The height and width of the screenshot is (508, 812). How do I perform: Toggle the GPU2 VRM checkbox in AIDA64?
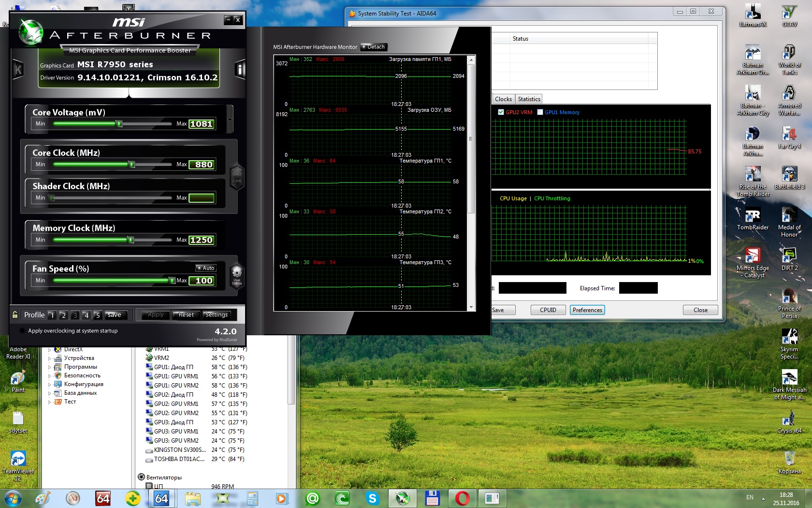501,112
